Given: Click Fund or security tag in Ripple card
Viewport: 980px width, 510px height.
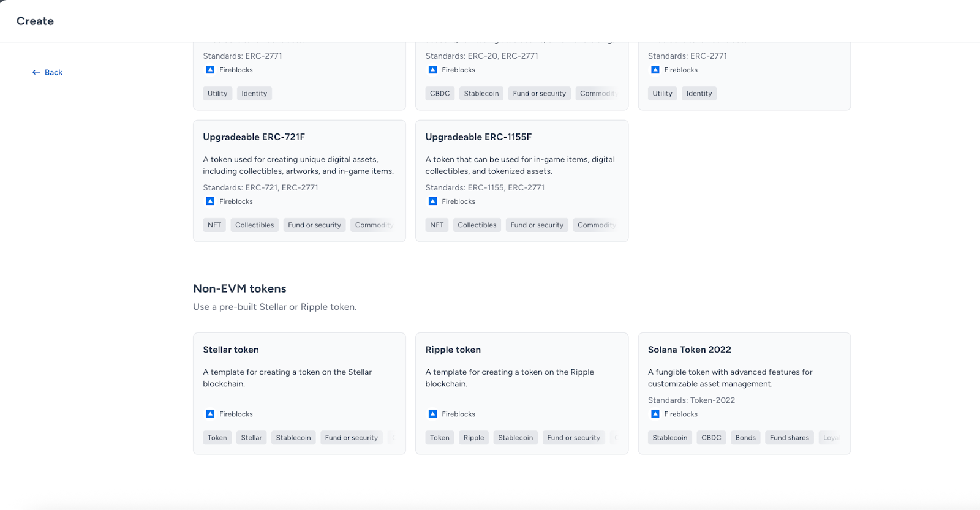Looking at the screenshot, I should pos(574,438).
